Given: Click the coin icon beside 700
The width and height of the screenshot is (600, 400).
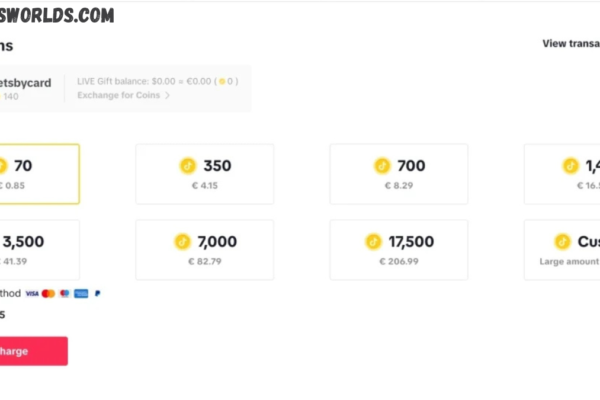Looking at the screenshot, I should tap(382, 166).
